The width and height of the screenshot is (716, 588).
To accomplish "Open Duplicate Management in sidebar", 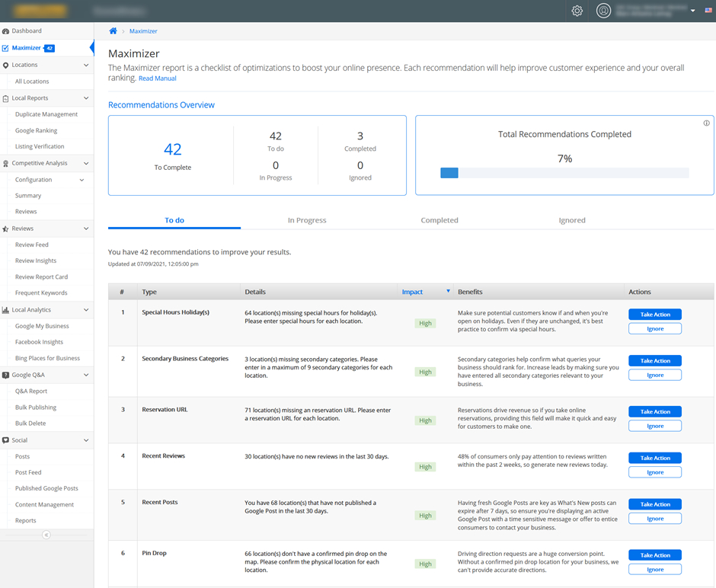I will 46,114.
